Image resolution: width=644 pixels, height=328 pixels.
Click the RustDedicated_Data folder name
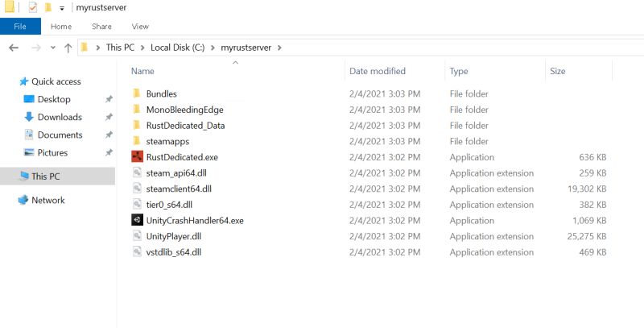pos(185,126)
